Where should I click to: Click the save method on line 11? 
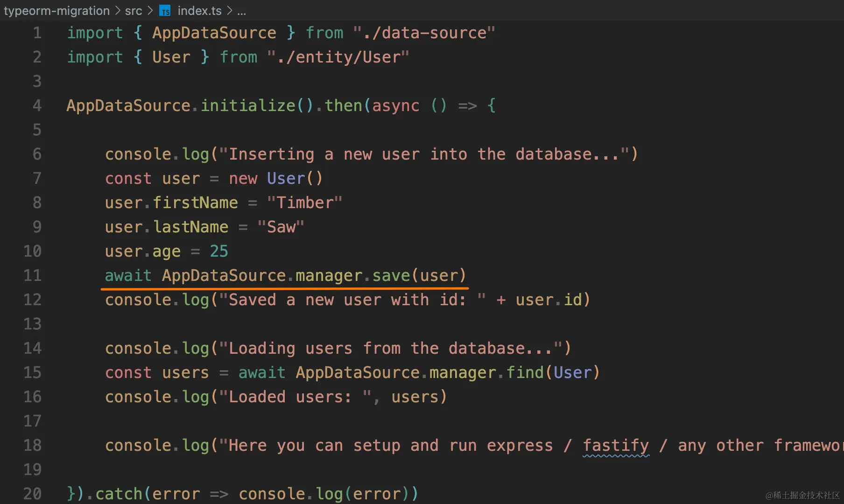coord(391,275)
